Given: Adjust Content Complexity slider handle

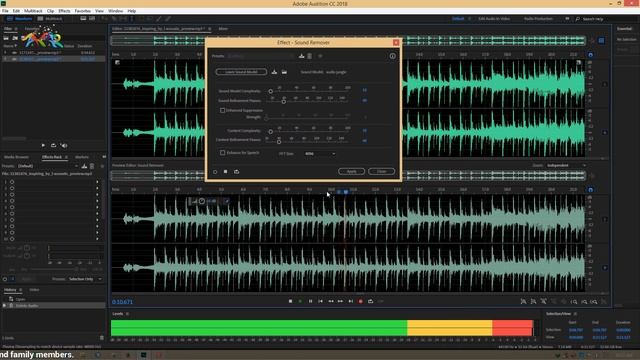Looking at the screenshot, I should [271, 132].
